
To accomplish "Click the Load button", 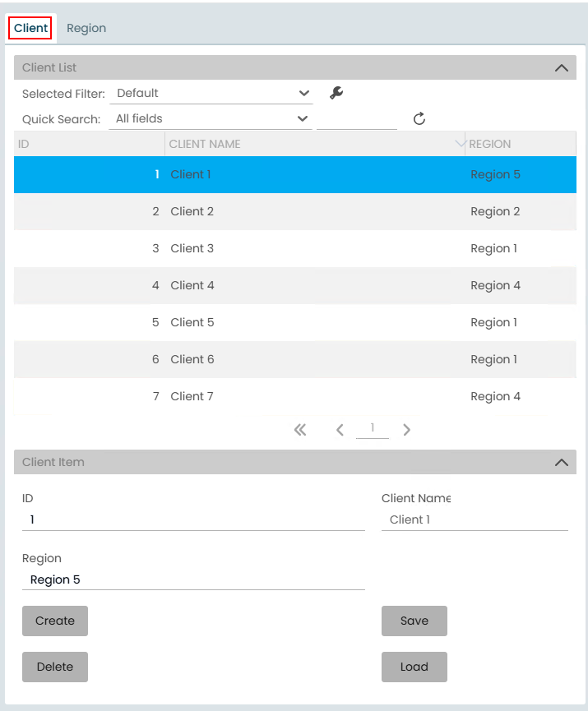I will pos(414,667).
